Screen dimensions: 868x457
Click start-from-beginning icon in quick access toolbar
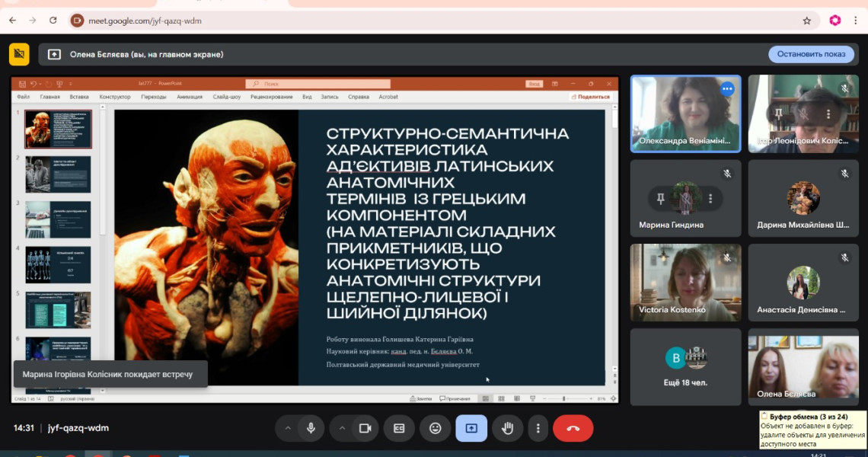click(x=59, y=85)
